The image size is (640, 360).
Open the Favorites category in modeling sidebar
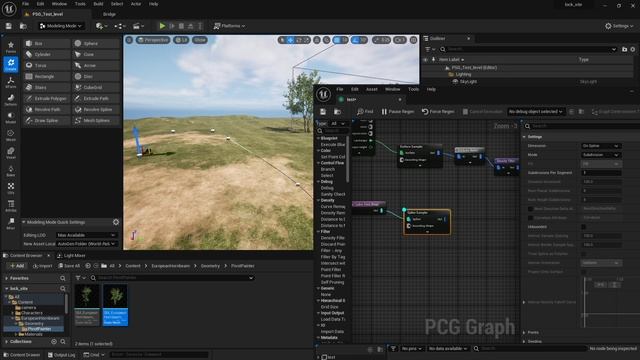pyautogui.click(x=11, y=47)
